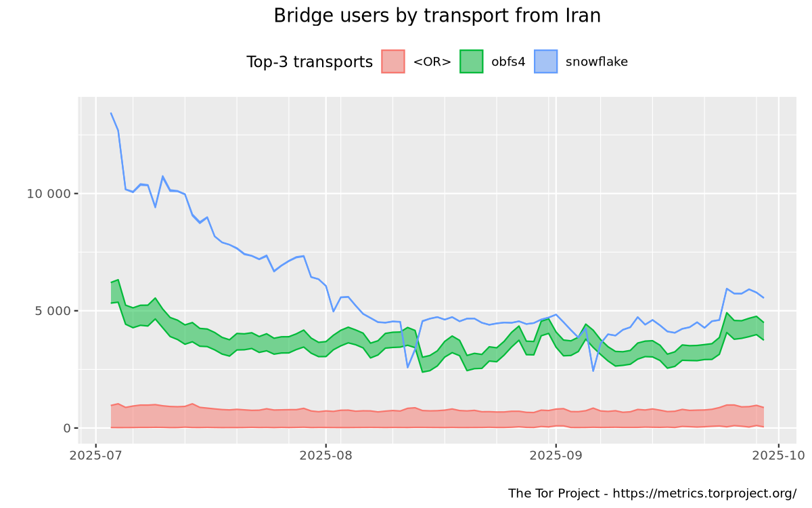Click the "Top-3 transports" legend title

click(309, 62)
